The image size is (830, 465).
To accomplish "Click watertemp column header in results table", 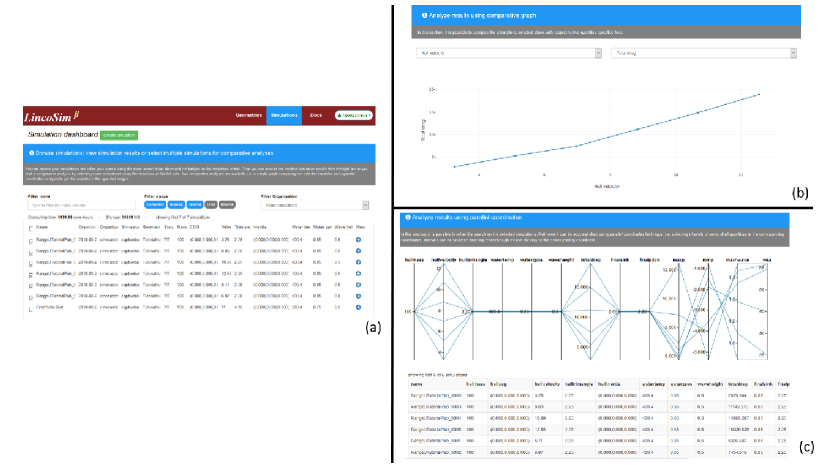I will 653,384.
